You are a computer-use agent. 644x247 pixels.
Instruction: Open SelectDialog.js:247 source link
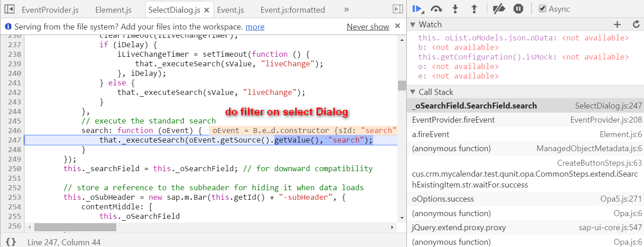[609, 106]
